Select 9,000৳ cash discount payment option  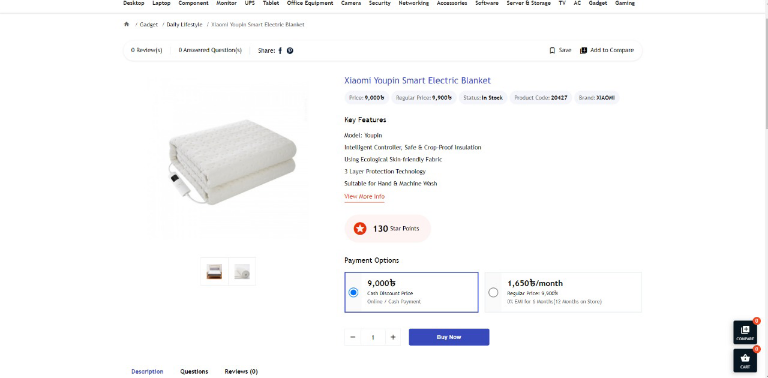point(411,292)
